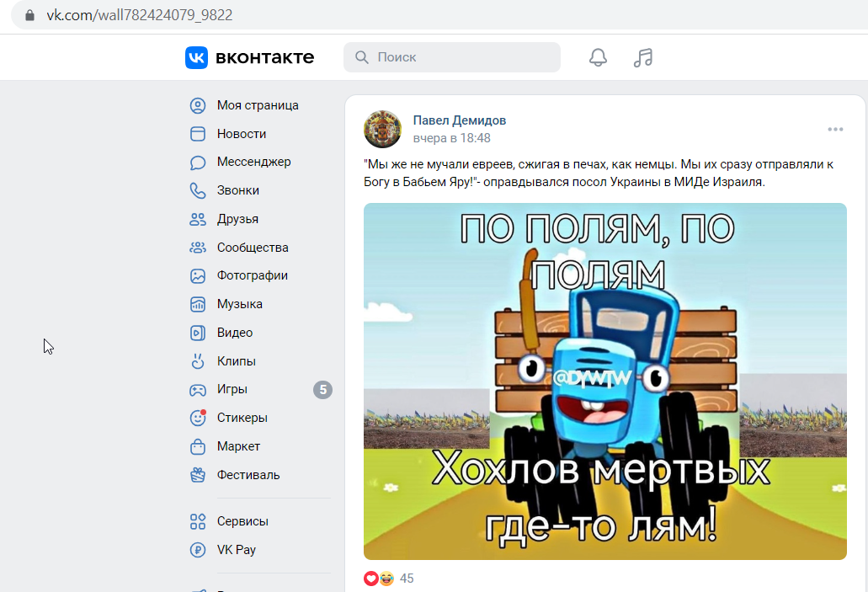The height and width of the screenshot is (592, 868).
Task: Click the Сообщества group icon
Action: pyautogui.click(x=198, y=248)
